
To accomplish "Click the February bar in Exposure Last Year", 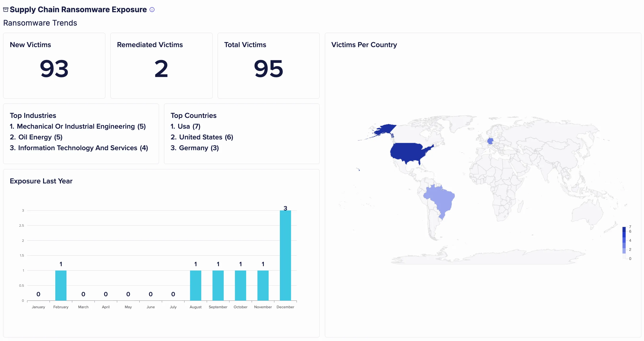I will (61, 285).
